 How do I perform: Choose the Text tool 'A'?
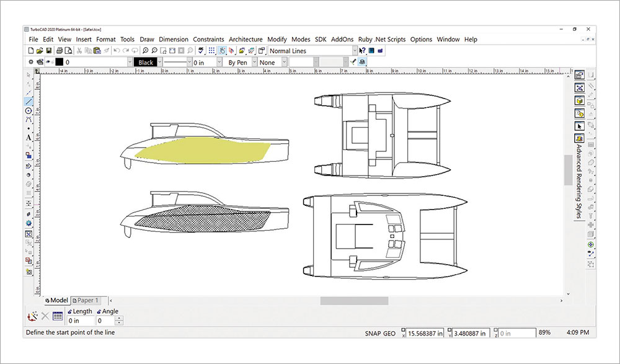coord(29,137)
